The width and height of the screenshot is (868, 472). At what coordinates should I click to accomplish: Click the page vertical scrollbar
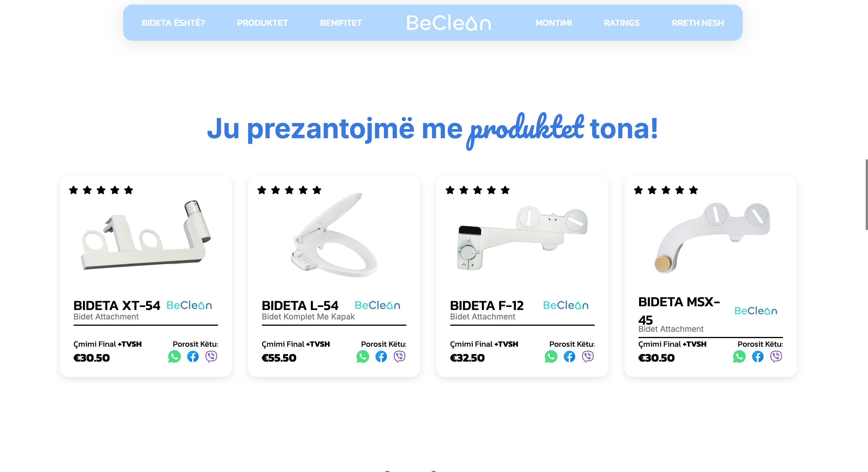pyautogui.click(x=866, y=195)
